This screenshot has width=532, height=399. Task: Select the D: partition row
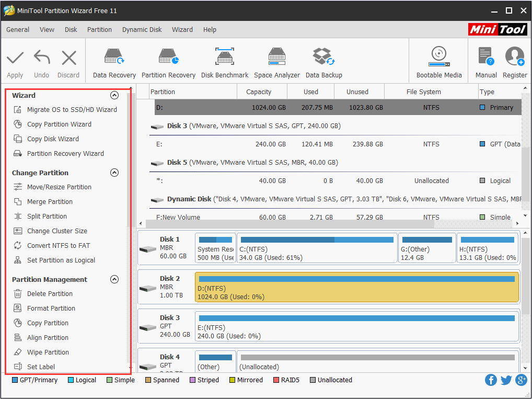click(x=338, y=107)
